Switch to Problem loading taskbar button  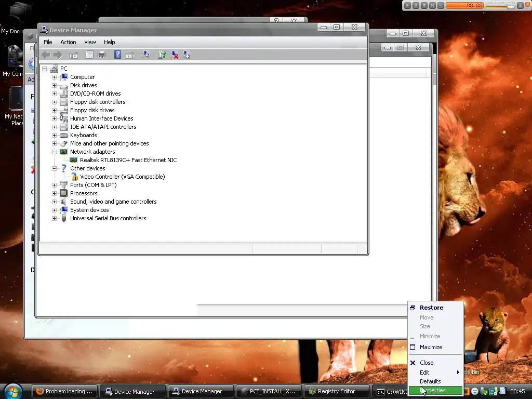point(65,392)
